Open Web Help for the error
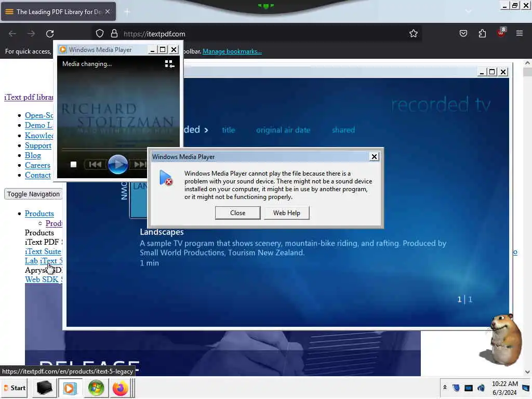 click(287, 212)
